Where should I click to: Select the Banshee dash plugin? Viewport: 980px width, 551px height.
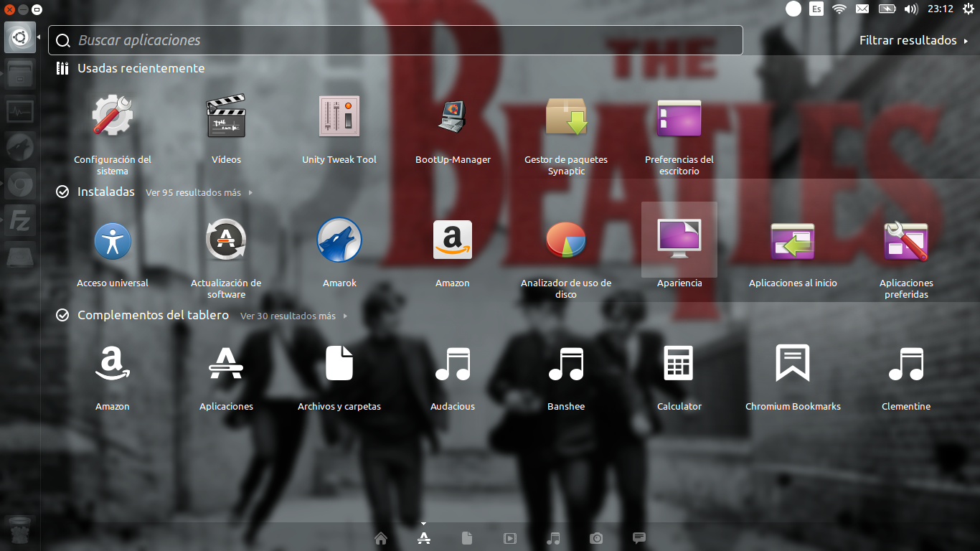(566, 363)
